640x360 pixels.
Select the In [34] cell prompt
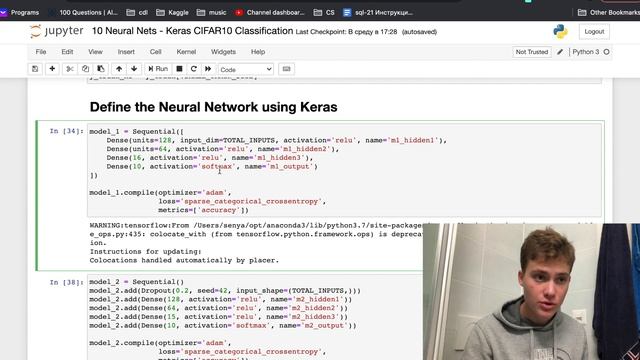pos(67,131)
